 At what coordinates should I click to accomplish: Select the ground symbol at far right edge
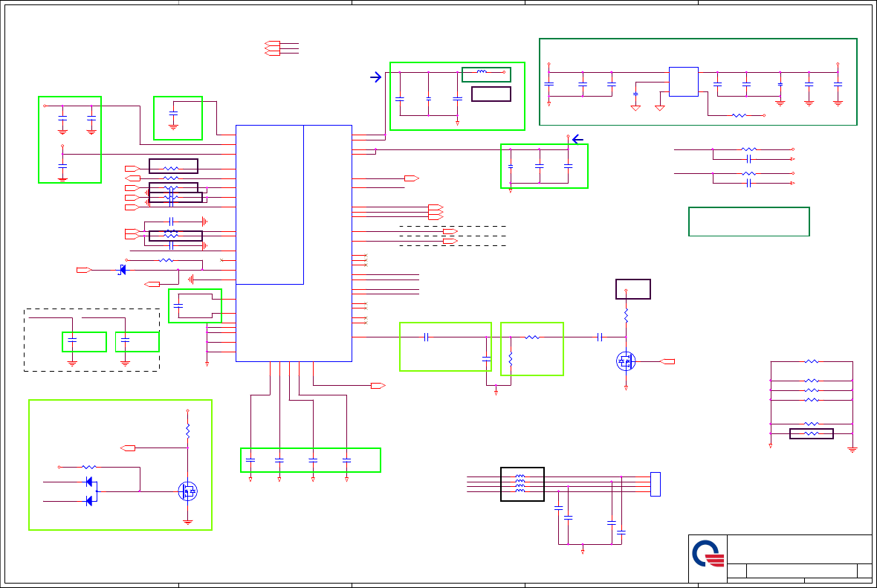click(x=852, y=449)
